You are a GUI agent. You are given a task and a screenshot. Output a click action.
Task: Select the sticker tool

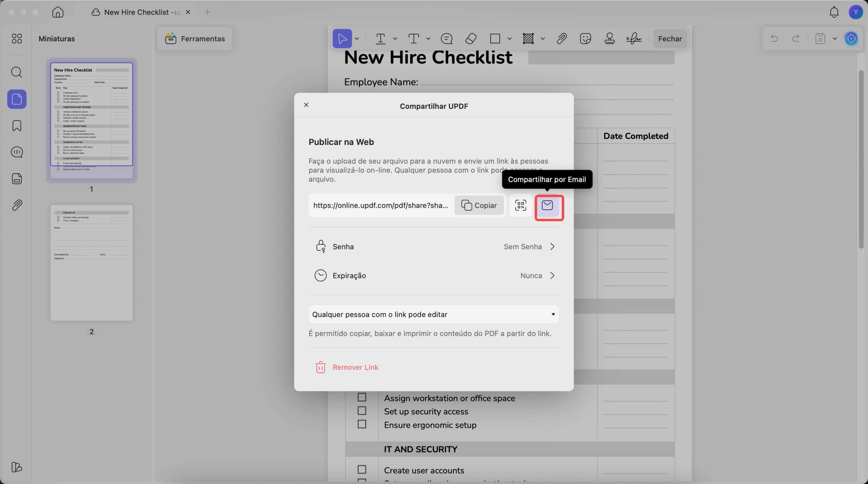[586, 39]
